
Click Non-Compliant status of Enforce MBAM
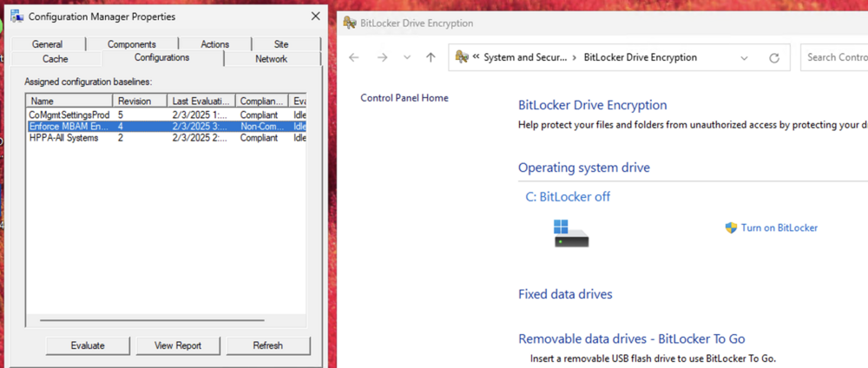click(x=261, y=126)
